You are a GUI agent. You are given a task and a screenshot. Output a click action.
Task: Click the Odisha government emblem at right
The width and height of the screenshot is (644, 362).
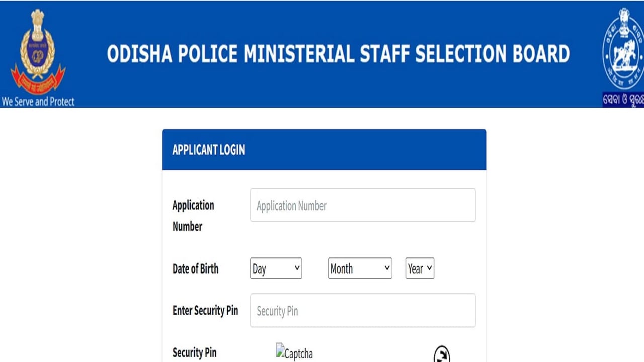624,48
